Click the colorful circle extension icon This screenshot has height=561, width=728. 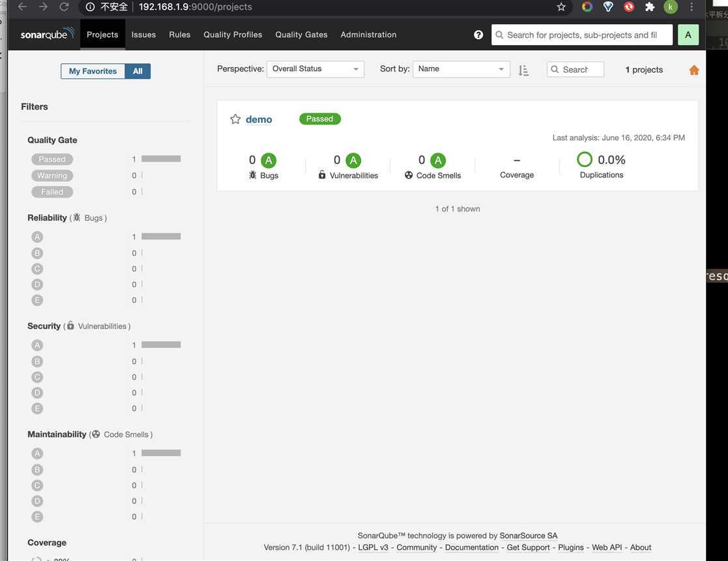pyautogui.click(x=587, y=7)
